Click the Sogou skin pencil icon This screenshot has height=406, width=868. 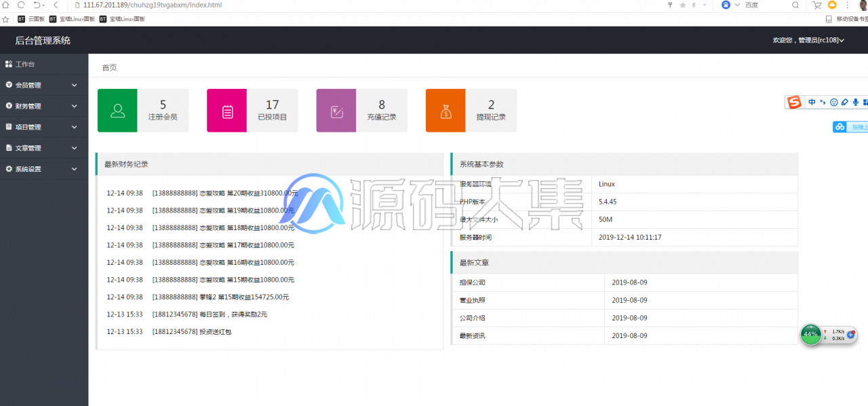tap(844, 103)
